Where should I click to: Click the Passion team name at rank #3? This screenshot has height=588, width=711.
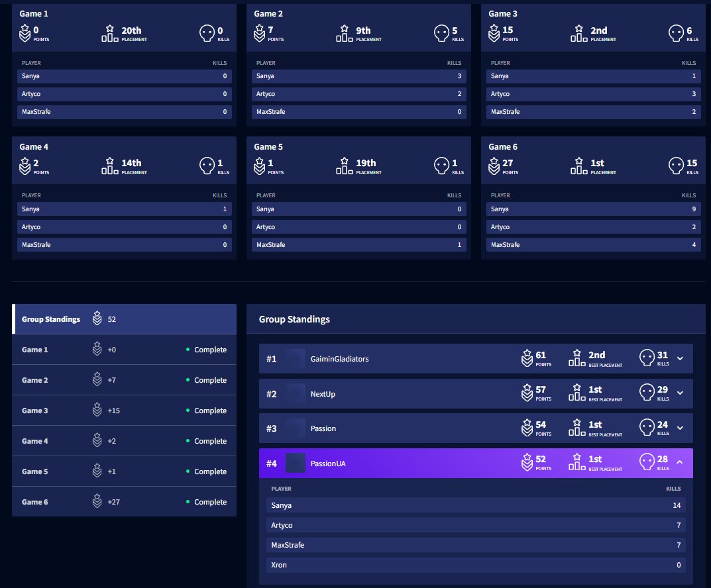point(323,428)
